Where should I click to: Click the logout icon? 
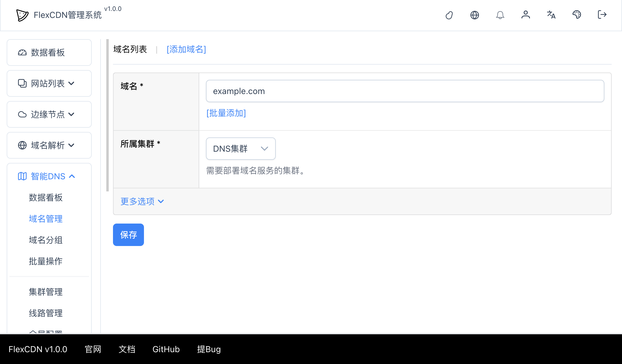click(x=602, y=15)
